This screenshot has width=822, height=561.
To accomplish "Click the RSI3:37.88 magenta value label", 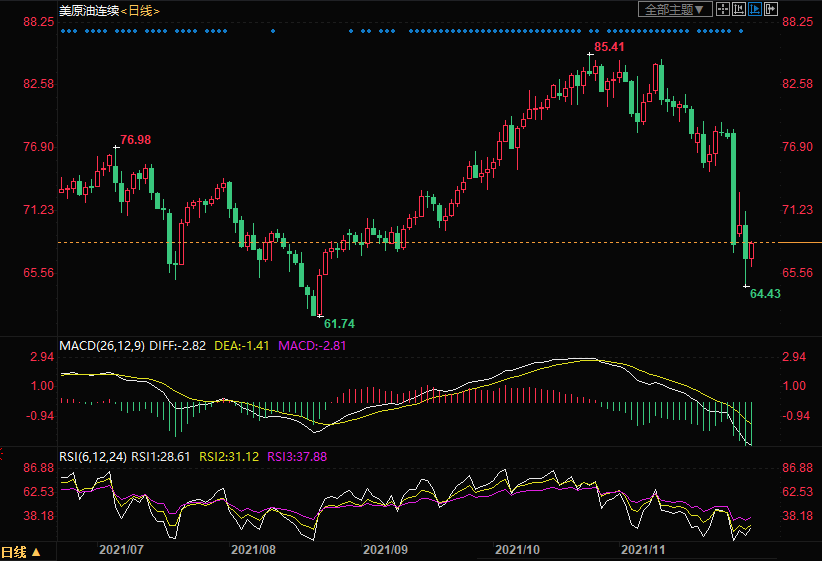I will click(x=300, y=456).
